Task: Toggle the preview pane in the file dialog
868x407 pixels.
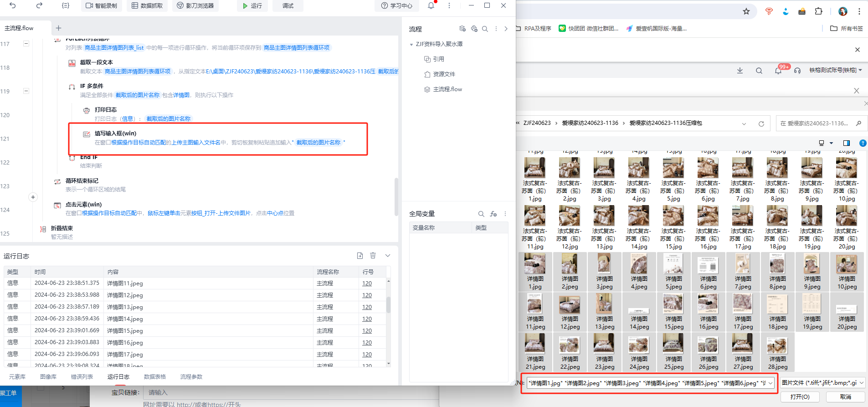Action: tap(847, 143)
